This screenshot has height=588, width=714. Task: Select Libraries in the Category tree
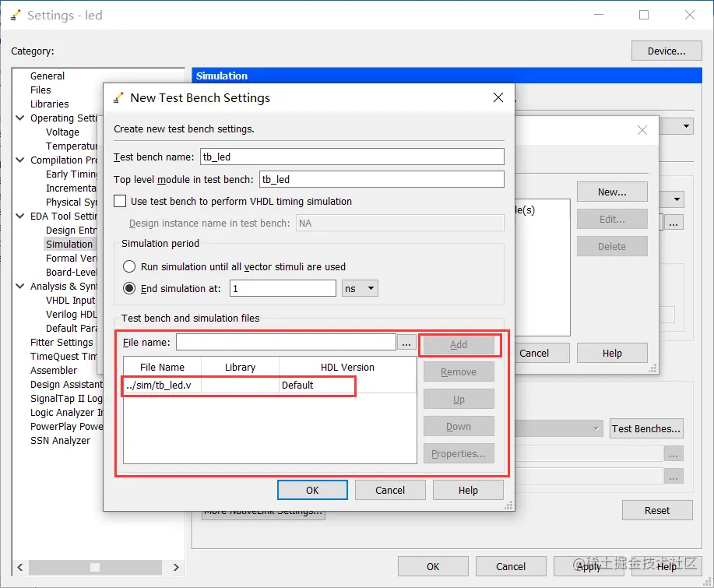(x=49, y=104)
